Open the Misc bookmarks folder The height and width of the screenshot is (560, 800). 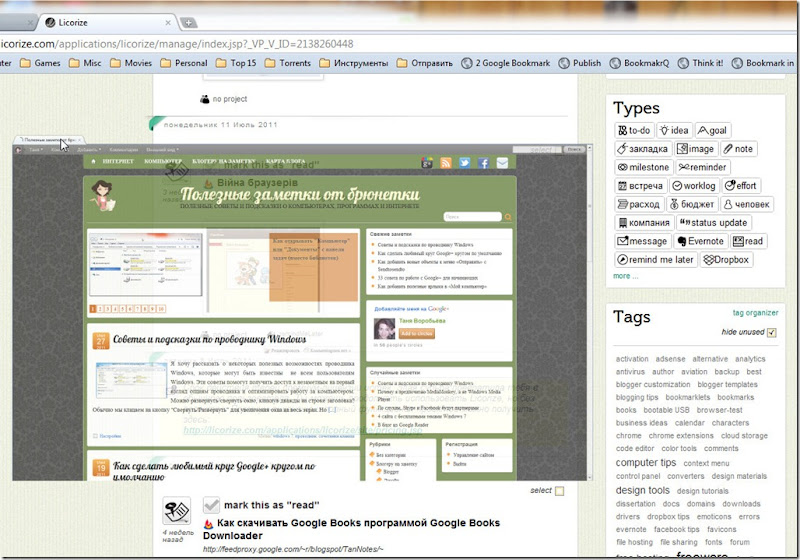point(85,63)
